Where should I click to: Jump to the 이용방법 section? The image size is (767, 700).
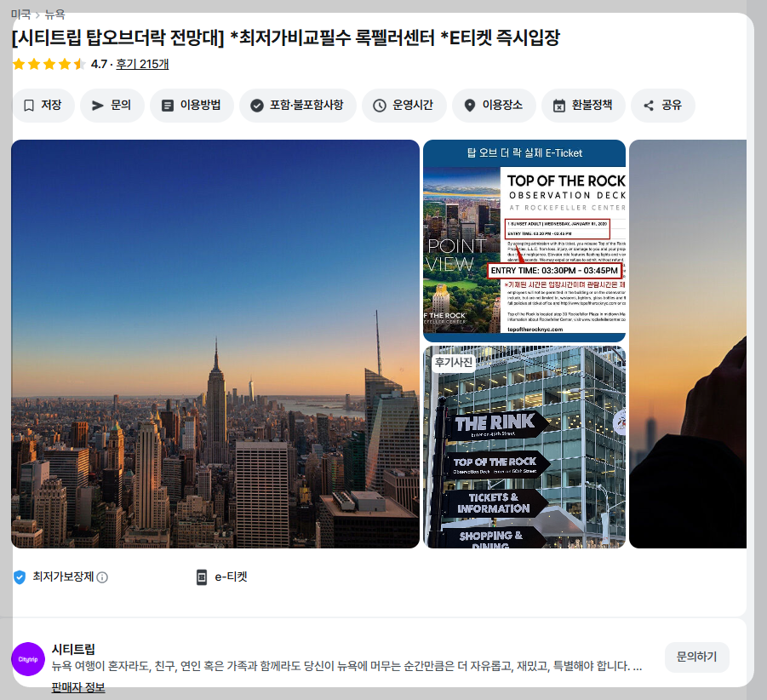192,106
